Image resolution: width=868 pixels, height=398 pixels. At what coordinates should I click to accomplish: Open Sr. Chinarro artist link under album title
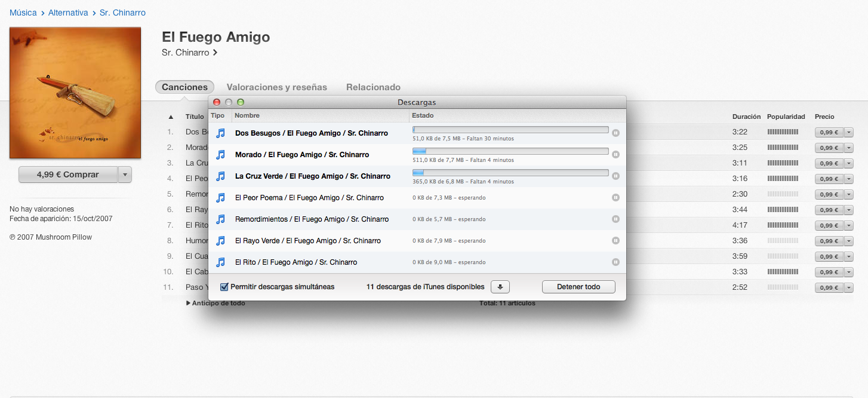[x=189, y=53]
